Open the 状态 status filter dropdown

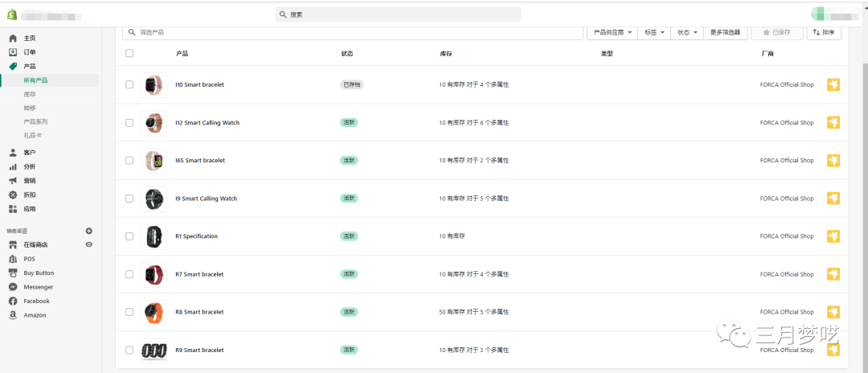pyautogui.click(x=687, y=32)
